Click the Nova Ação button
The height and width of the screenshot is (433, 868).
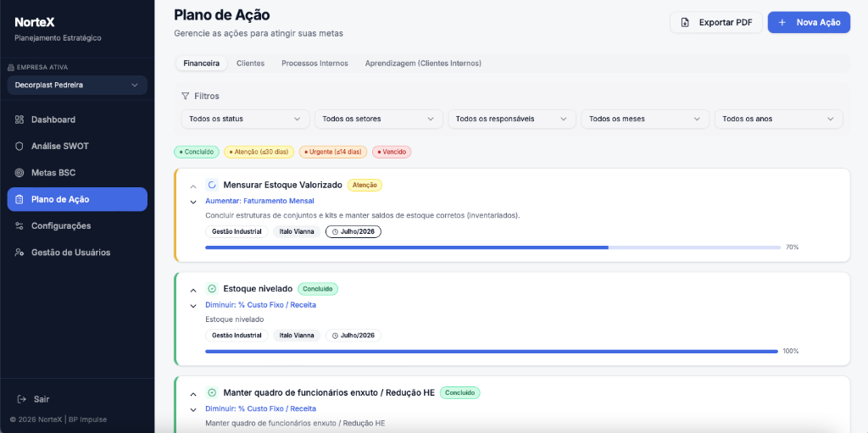pos(809,23)
